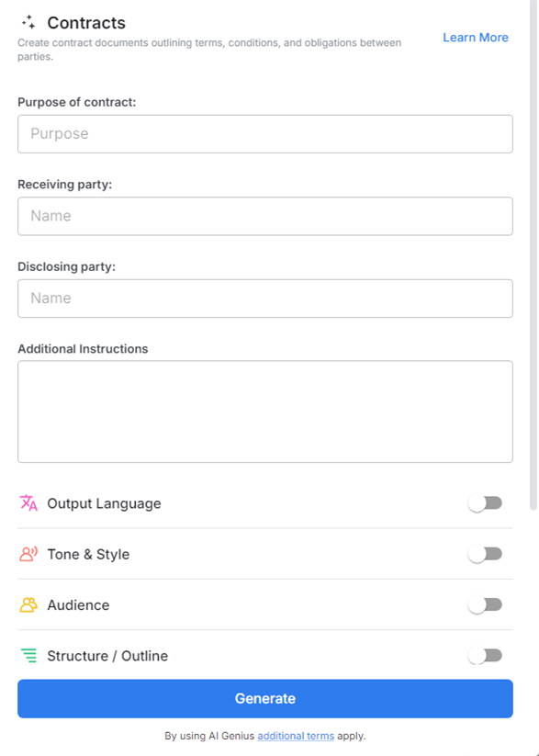This screenshot has width=539, height=756.
Task: Click inside the Additional Instructions text area
Action: tap(264, 411)
